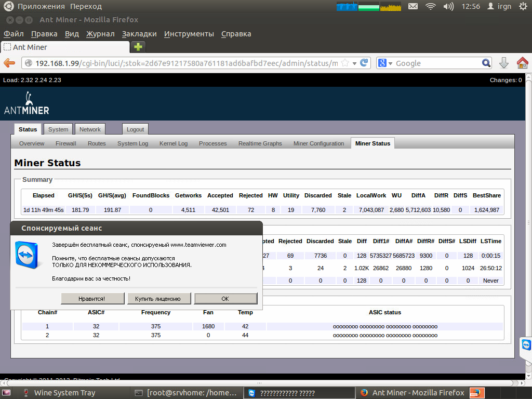Open the Firefox downloads arrow icon
This screenshot has width=532, height=399.
pyautogui.click(x=504, y=63)
